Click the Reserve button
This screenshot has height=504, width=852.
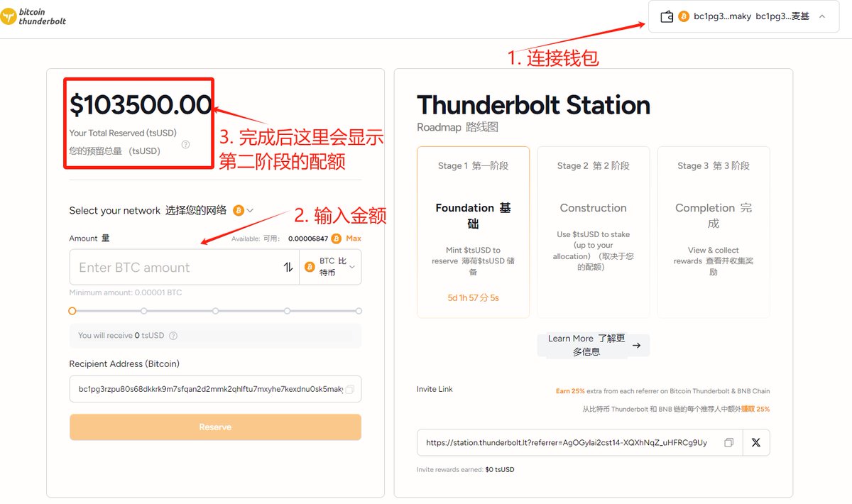click(x=215, y=427)
